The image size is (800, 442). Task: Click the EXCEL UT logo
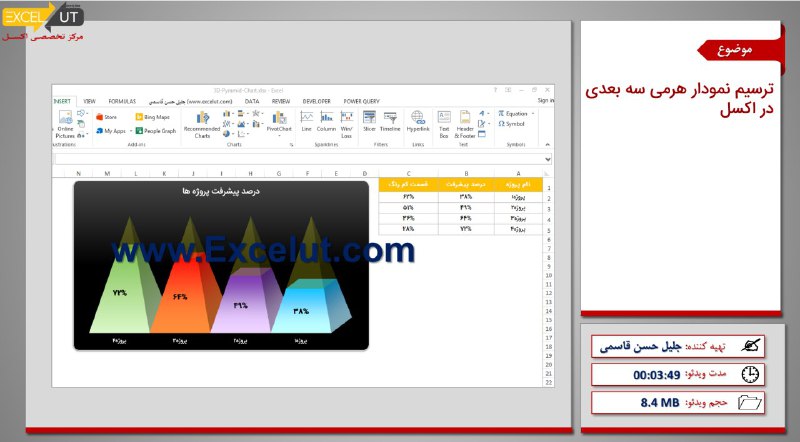[x=43, y=17]
